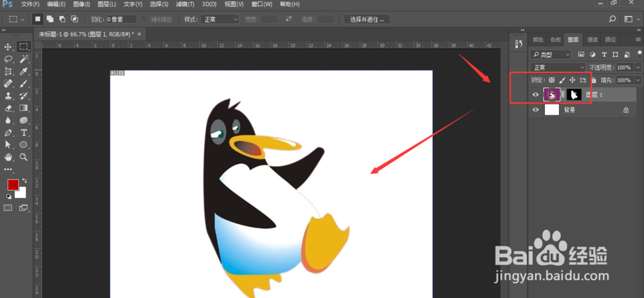
Task: Open the 图像(I) menu
Action: 81,4
